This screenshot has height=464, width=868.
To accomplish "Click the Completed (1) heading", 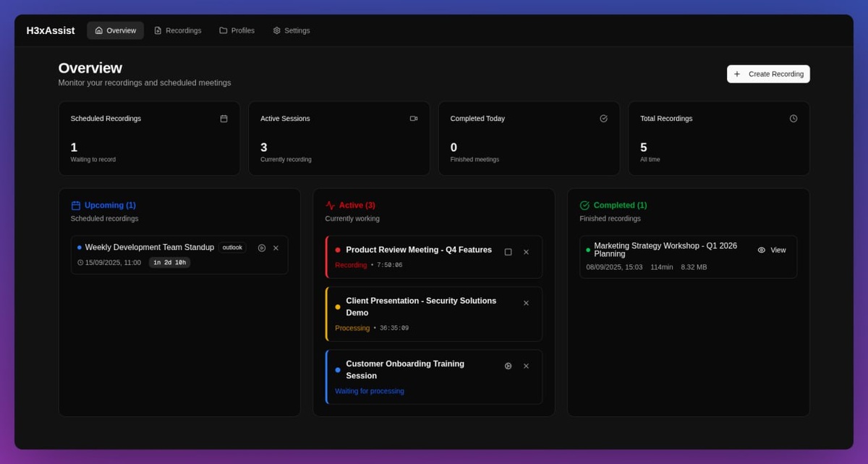I will [621, 206].
